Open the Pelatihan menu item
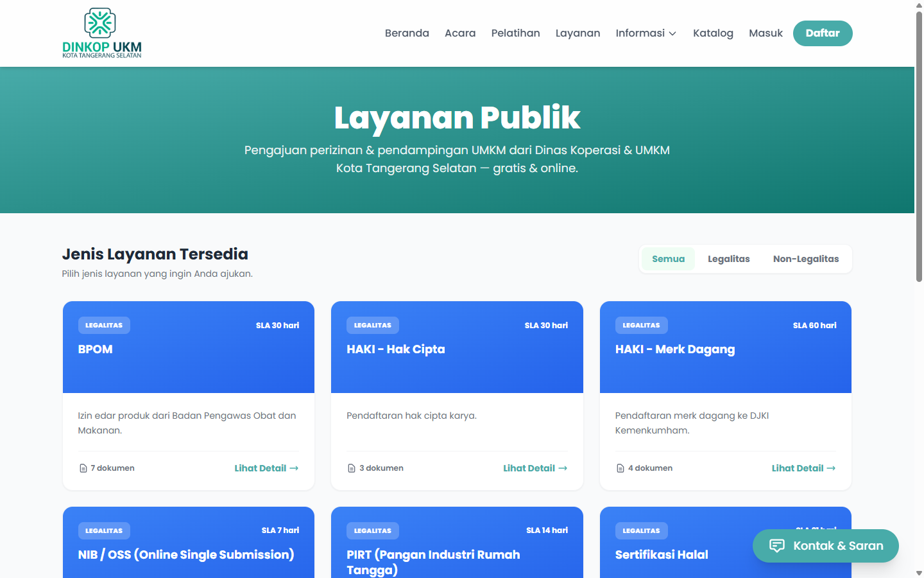This screenshot has height=578, width=924. coord(515,33)
